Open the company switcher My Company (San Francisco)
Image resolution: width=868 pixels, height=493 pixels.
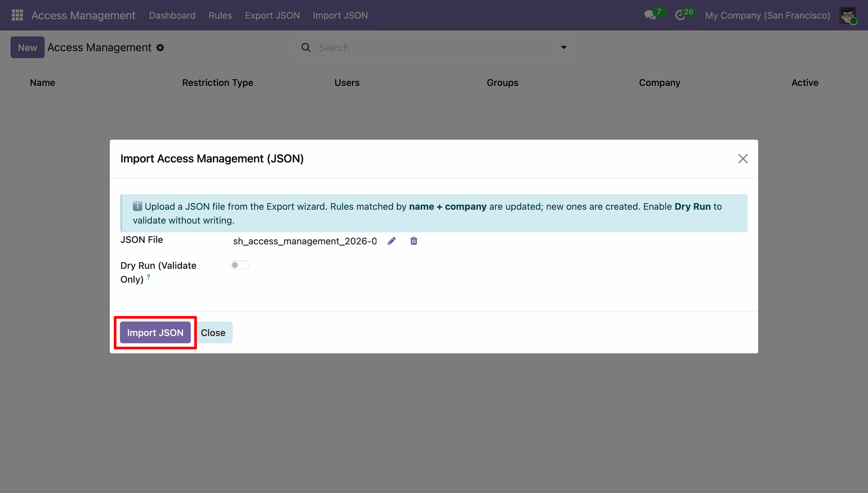tap(768, 15)
